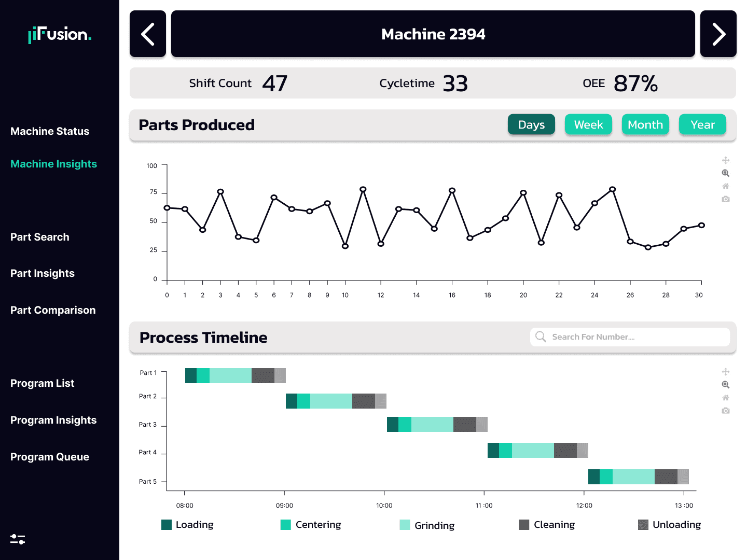The width and height of the screenshot is (747, 560).
Task: Toggle Grinding legend swatch
Action: click(x=405, y=525)
